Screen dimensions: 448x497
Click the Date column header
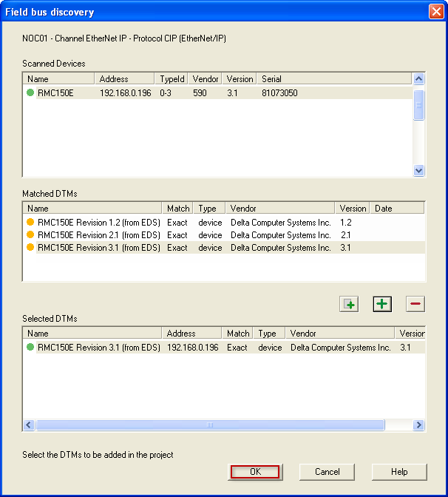click(397, 209)
